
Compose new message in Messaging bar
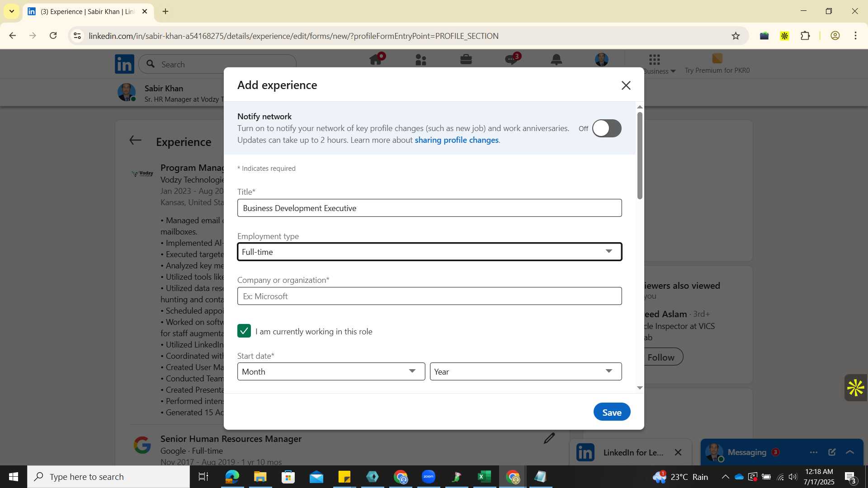[832, 452]
